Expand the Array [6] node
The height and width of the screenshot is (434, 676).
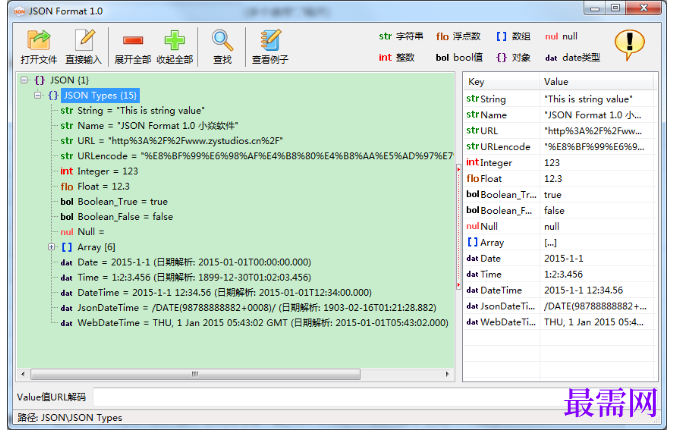(52, 247)
